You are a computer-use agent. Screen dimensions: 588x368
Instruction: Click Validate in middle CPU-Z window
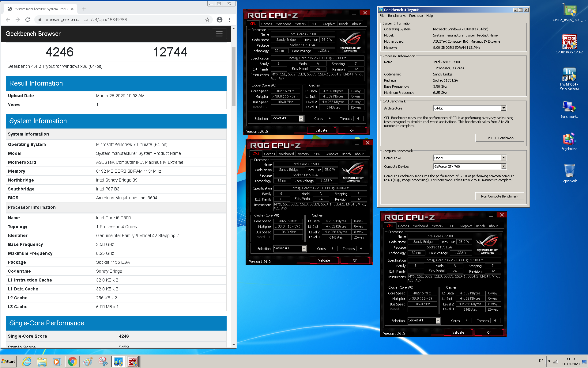[324, 260]
